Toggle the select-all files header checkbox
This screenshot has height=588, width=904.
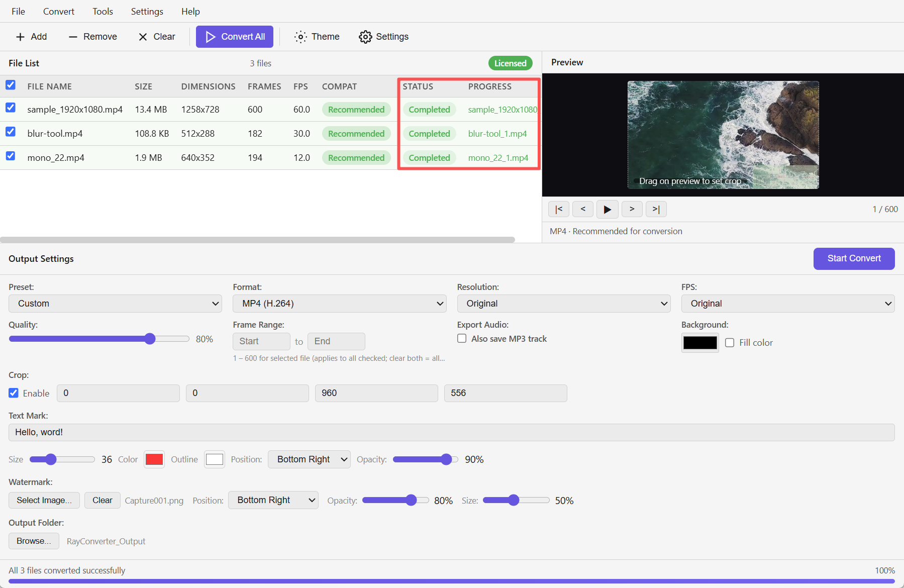[x=11, y=85]
